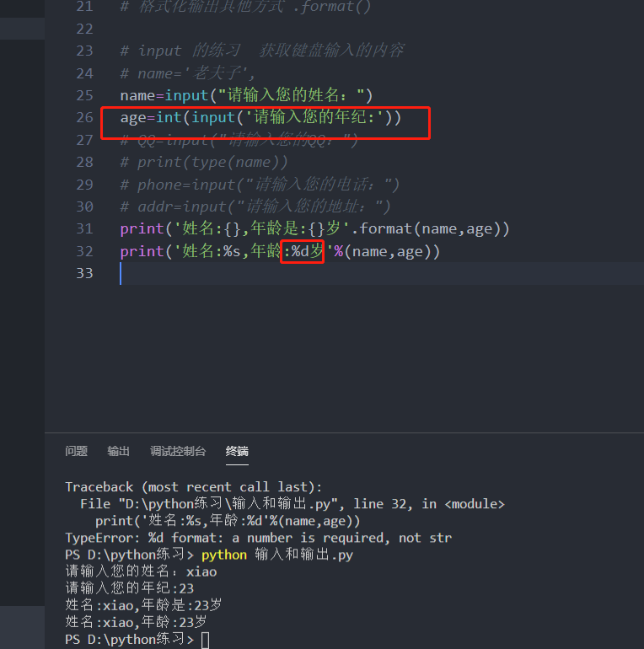The width and height of the screenshot is (644, 649).
Task: Open the 问题 panel tab
Action: [x=76, y=451]
